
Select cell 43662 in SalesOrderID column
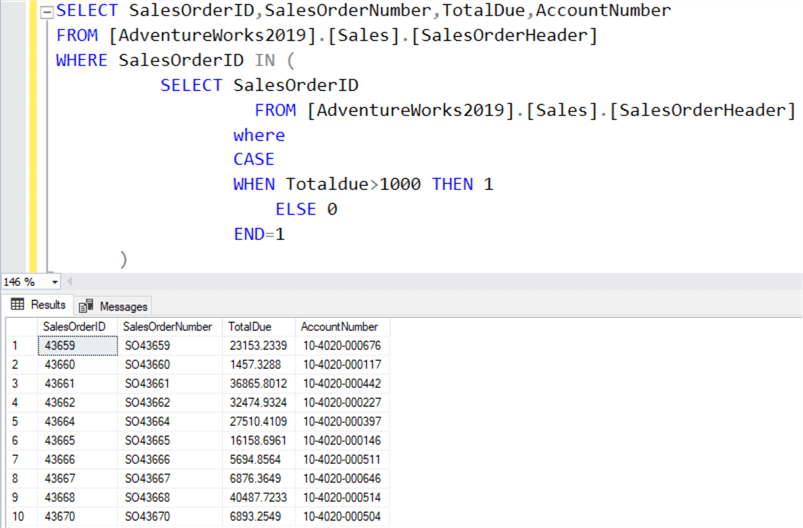click(x=77, y=403)
